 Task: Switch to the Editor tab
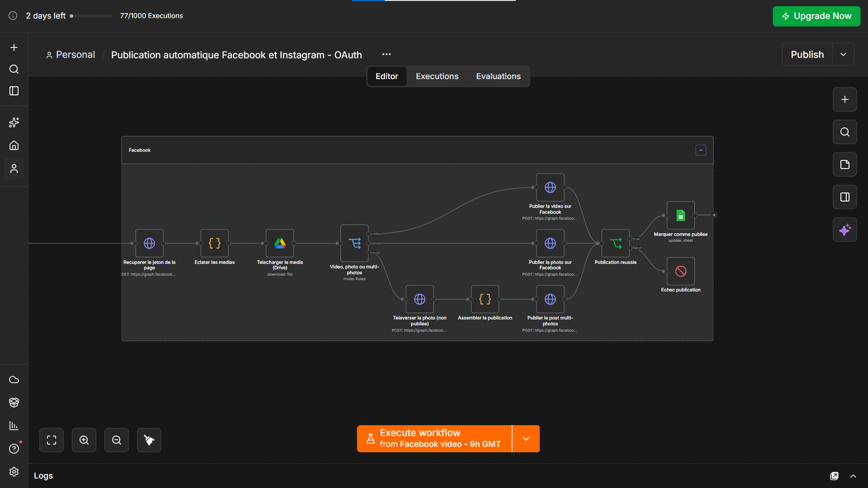[387, 76]
